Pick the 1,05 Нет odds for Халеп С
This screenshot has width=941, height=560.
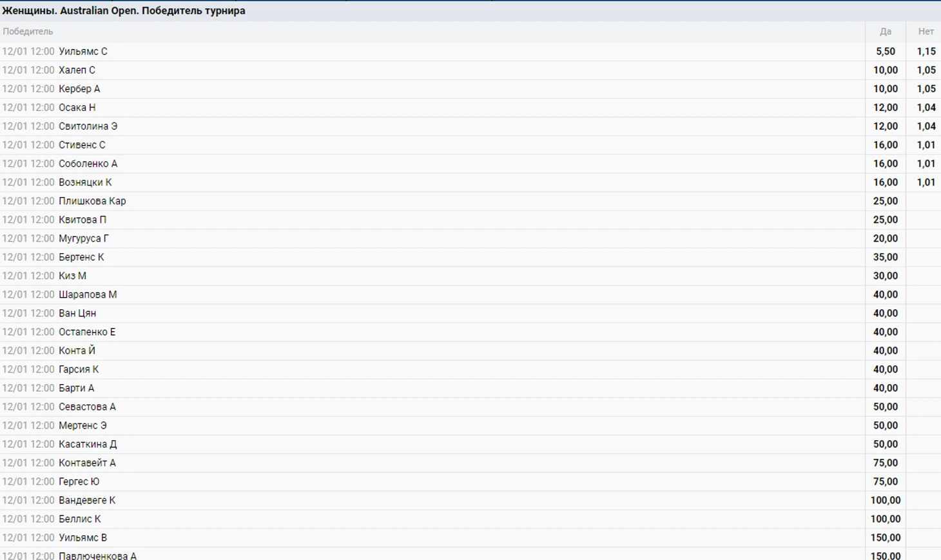tap(926, 70)
